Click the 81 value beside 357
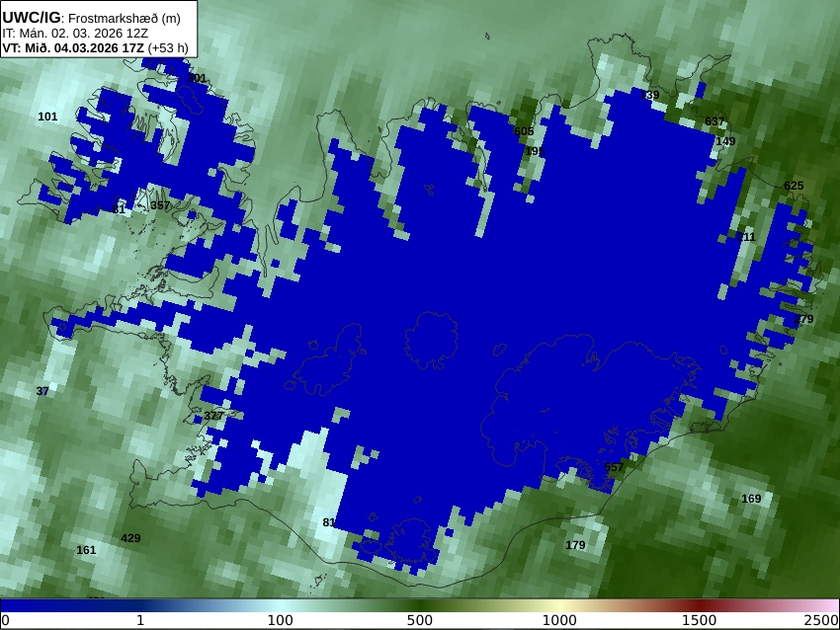Viewport: 840px width, 630px height. pos(119,209)
